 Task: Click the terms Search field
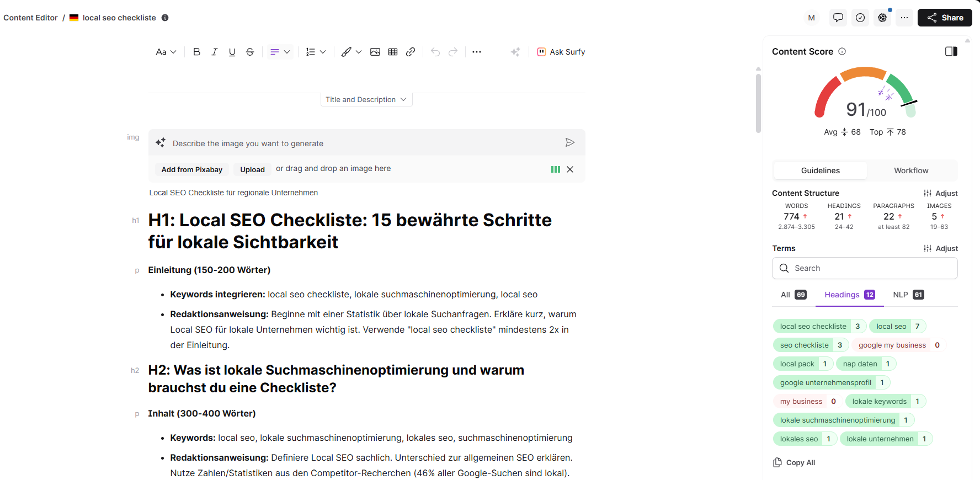865,268
